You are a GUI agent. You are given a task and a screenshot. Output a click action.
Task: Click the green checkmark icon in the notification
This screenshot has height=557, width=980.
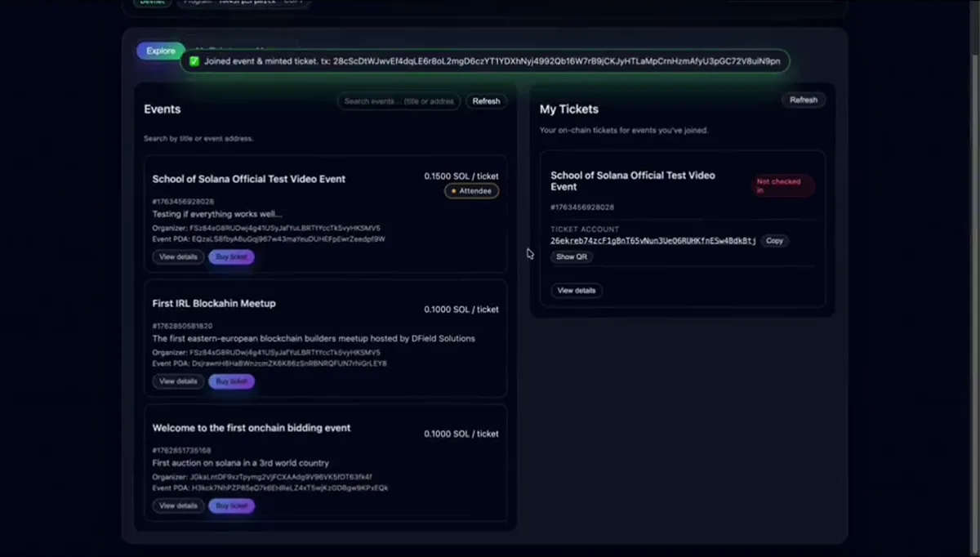[194, 61]
